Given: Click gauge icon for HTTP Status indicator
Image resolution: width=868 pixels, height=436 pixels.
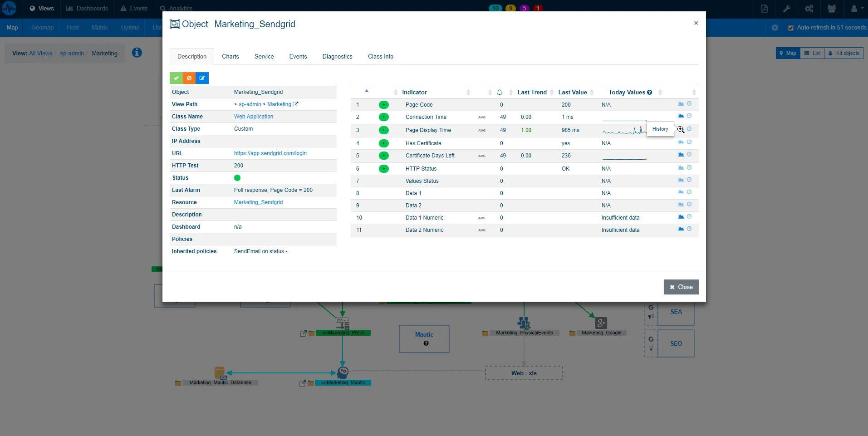Looking at the screenshot, I should [x=690, y=167].
